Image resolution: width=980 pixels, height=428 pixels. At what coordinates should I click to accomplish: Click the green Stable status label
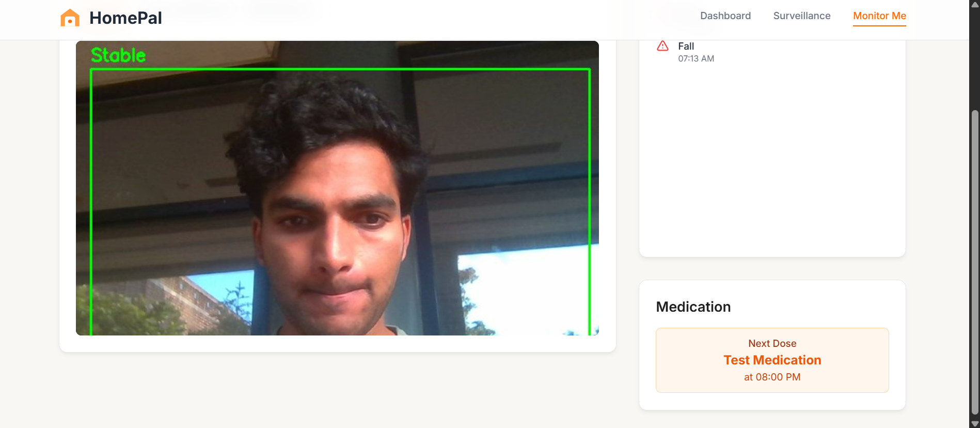pyautogui.click(x=118, y=55)
